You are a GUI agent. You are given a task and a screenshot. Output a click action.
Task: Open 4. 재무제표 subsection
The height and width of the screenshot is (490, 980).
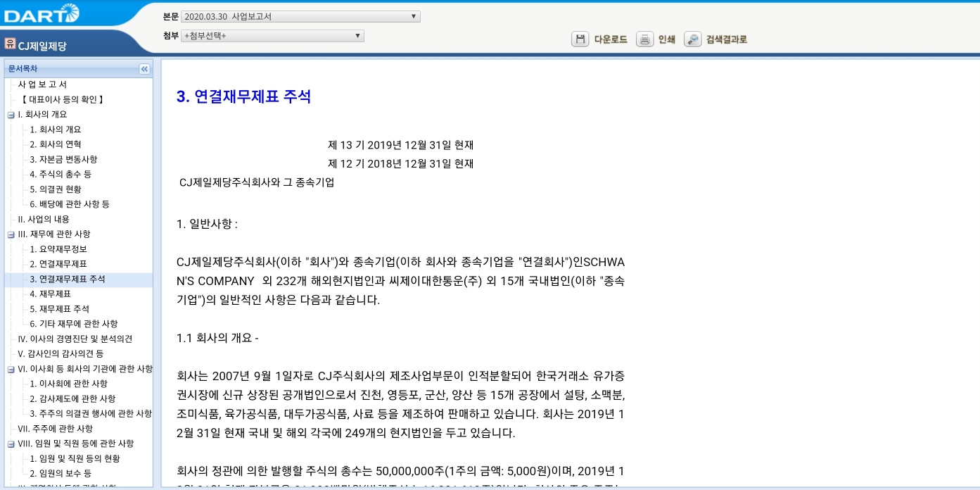coord(50,294)
